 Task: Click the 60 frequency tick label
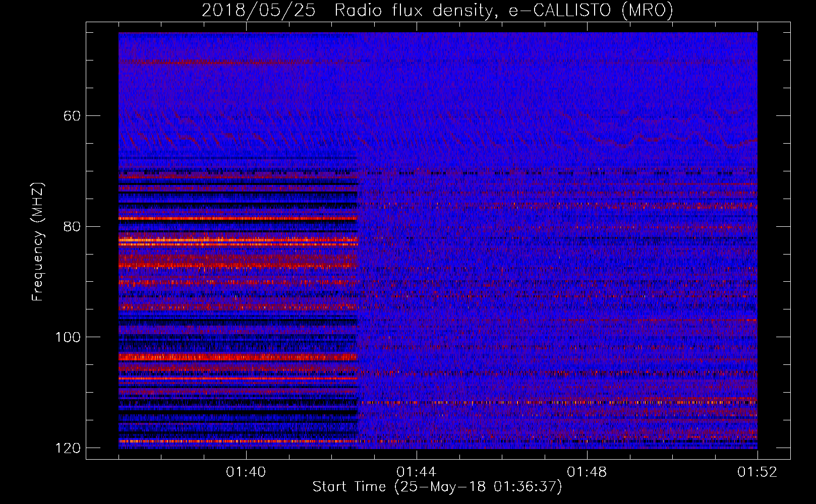[x=72, y=116]
